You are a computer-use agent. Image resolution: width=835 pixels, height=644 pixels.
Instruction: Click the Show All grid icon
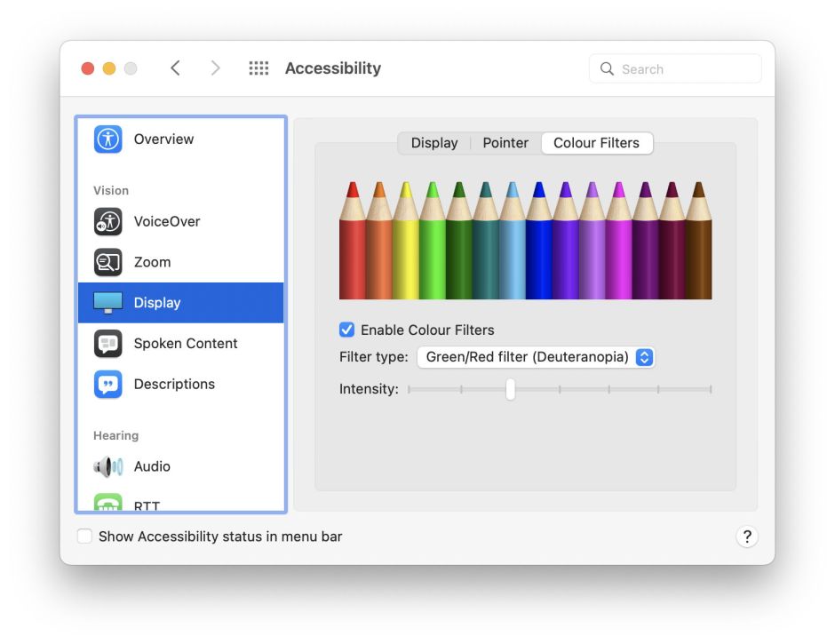click(258, 68)
